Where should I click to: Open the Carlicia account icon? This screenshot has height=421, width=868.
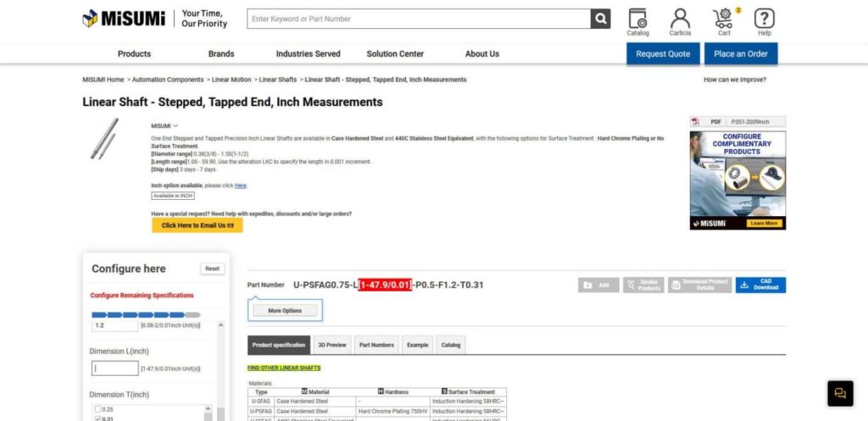(680, 21)
